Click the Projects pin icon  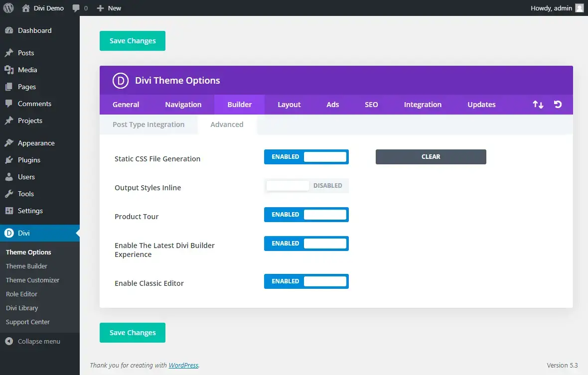pos(9,120)
